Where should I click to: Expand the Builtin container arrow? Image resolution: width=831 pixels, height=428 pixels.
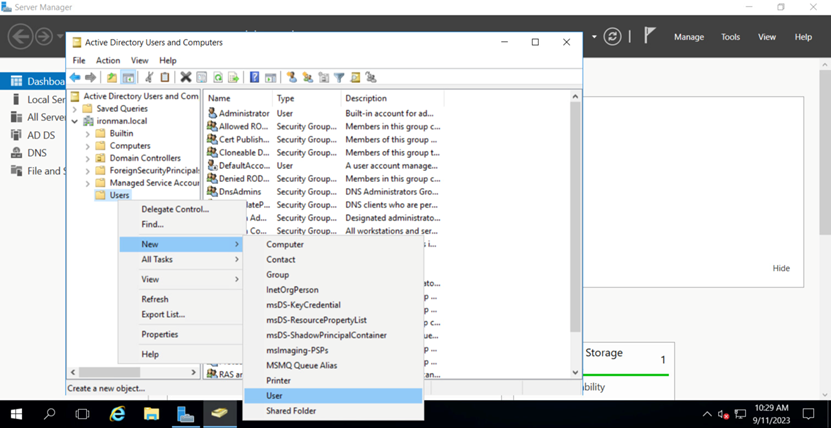tap(88, 133)
